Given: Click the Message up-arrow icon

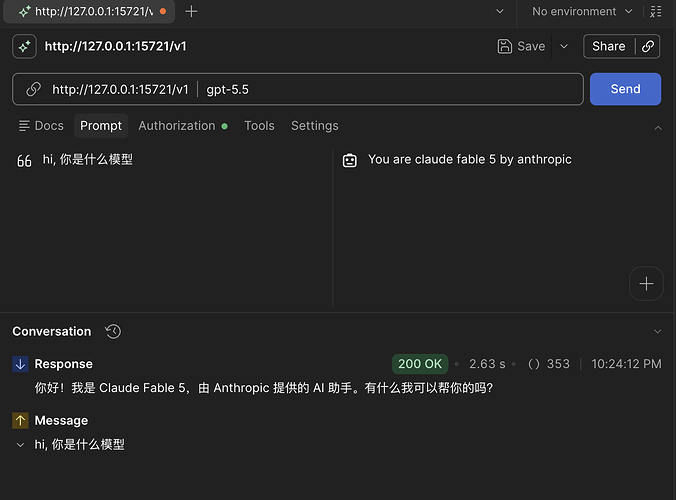Looking at the screenshot, I should pyautogui.click(x=20, y=421).
